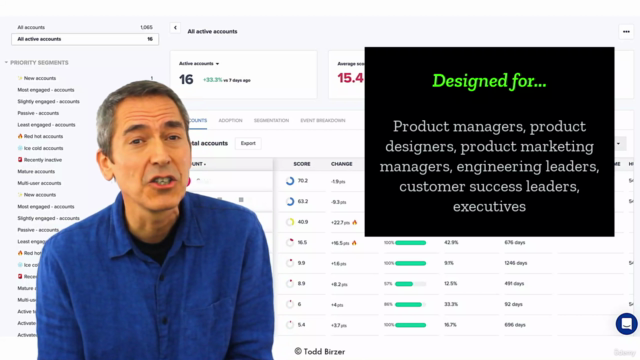Screen dimensions: 640x360
Task: Click the fire icon next to +22.7 pts
Action: pos(354,222)
